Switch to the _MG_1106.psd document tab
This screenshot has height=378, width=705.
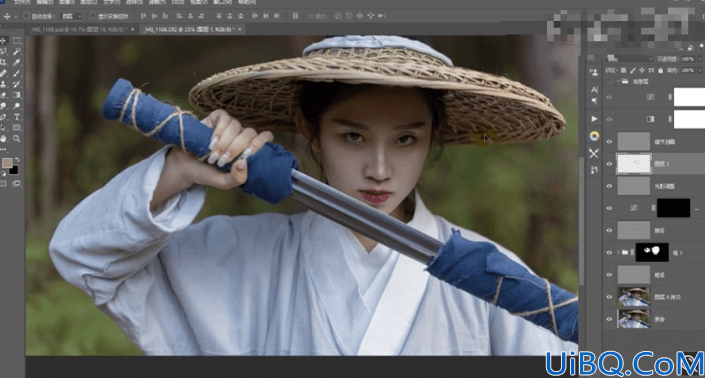coord(79,29)
